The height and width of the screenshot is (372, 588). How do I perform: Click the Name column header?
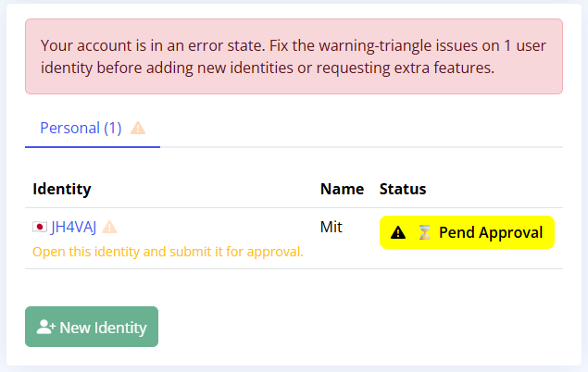[x=342, y=189]
